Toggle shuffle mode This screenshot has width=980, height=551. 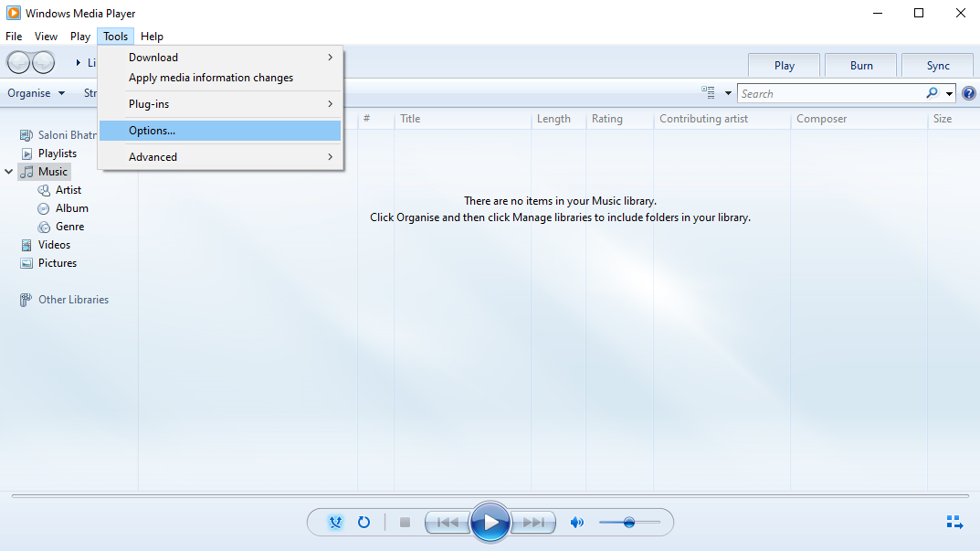335,523
